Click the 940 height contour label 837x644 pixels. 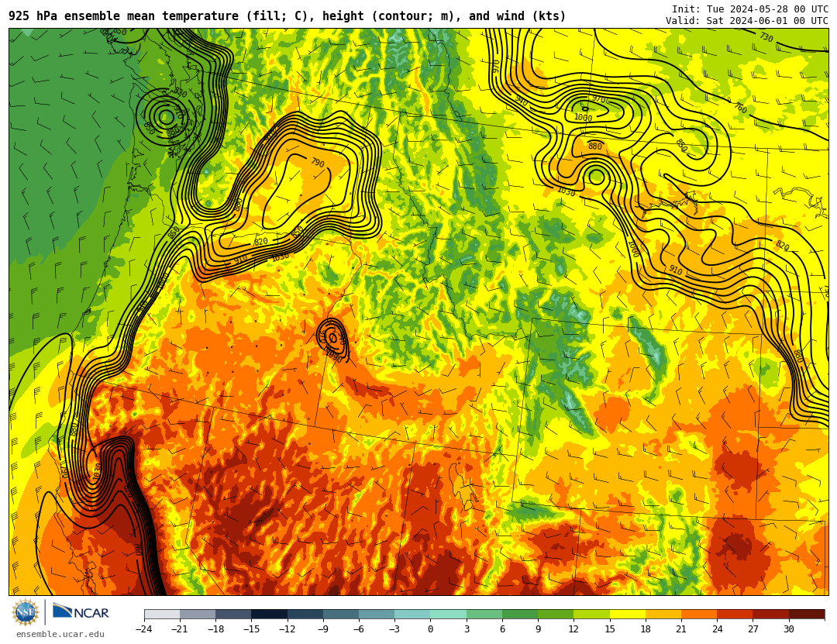click(x=521, y=101)
